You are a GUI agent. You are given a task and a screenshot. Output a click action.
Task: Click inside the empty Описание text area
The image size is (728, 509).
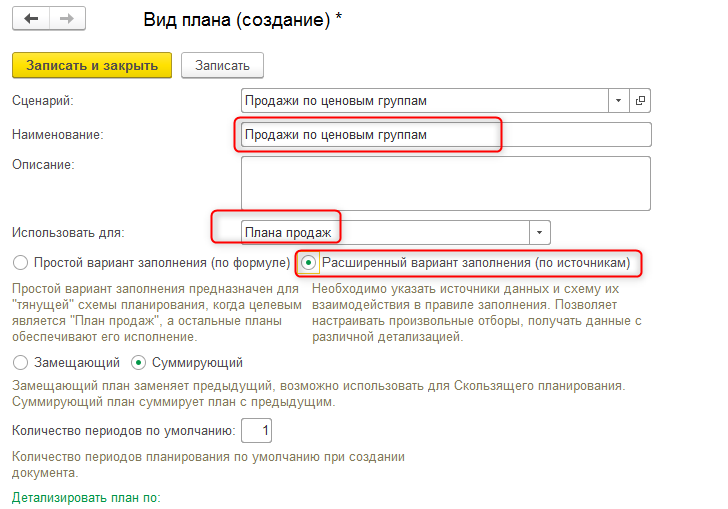coord(445,183)
